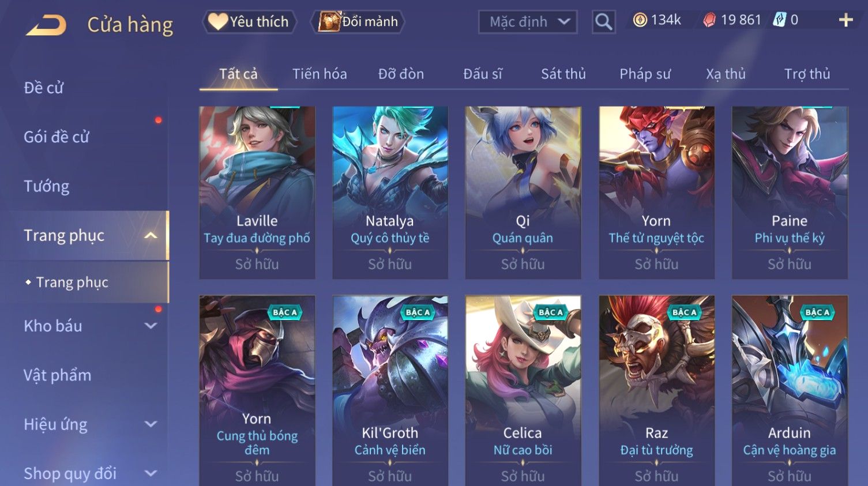Click the golden back arrow icon

pos(46,25)
